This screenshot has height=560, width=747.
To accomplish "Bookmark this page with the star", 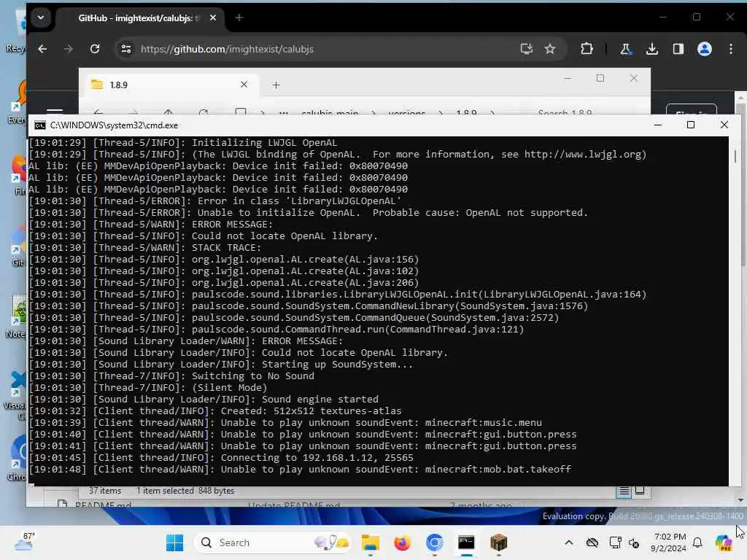I will coord(550,49).
